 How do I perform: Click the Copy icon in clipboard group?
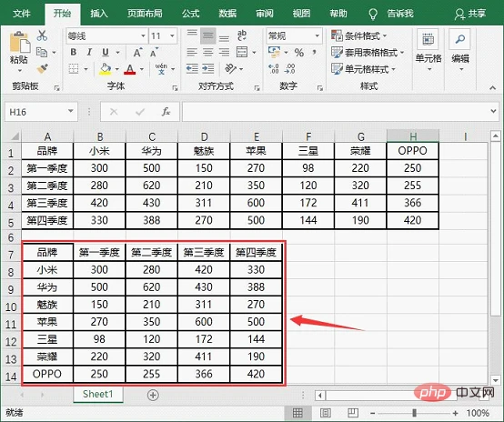(42, 52)
